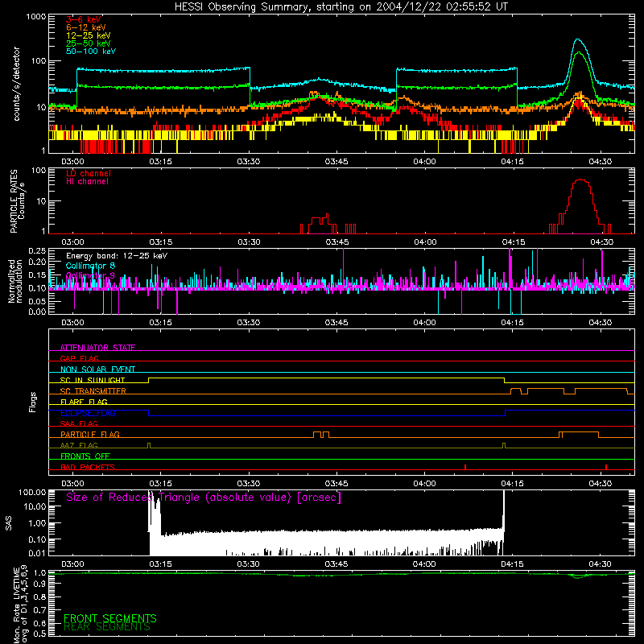Click the Size of Reduced Triangle label
The width and height of the screenshot is (644, 644).
tap(204, 497)
